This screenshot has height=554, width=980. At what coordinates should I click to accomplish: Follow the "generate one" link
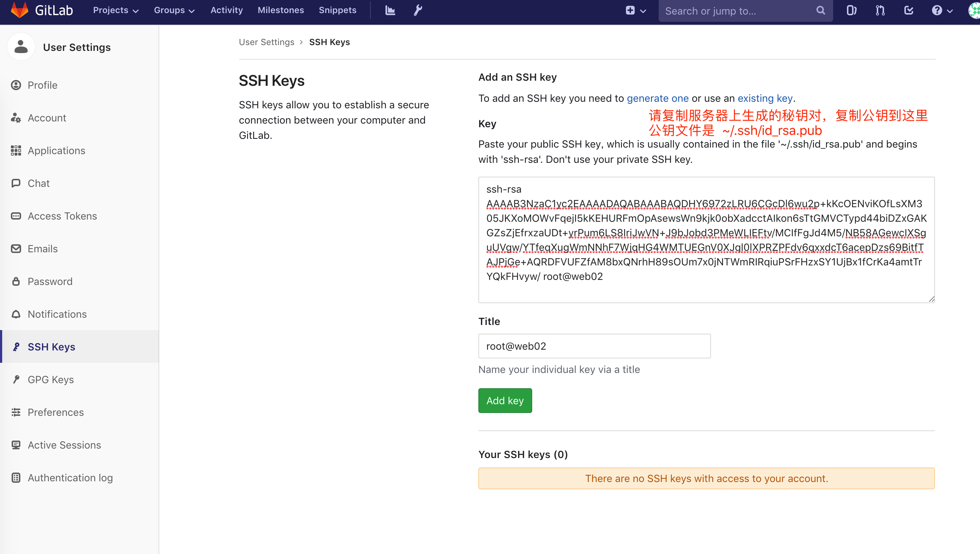(x=657, y=98)
